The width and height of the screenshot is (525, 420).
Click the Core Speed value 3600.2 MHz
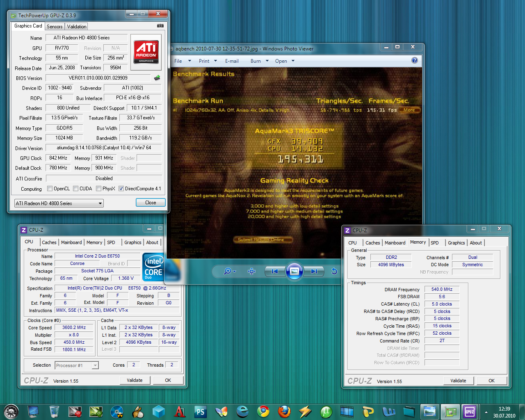pos(74,327)
